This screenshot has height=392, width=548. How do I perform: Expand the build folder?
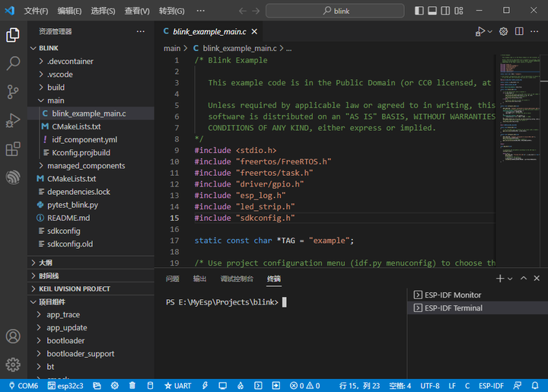(x=91, y=88)
